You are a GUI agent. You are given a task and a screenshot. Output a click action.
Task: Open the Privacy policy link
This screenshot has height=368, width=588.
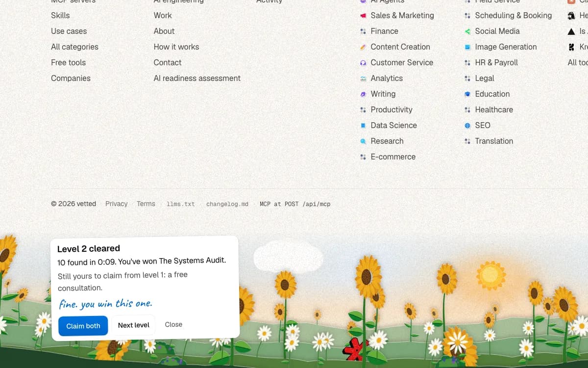(116, 204)
